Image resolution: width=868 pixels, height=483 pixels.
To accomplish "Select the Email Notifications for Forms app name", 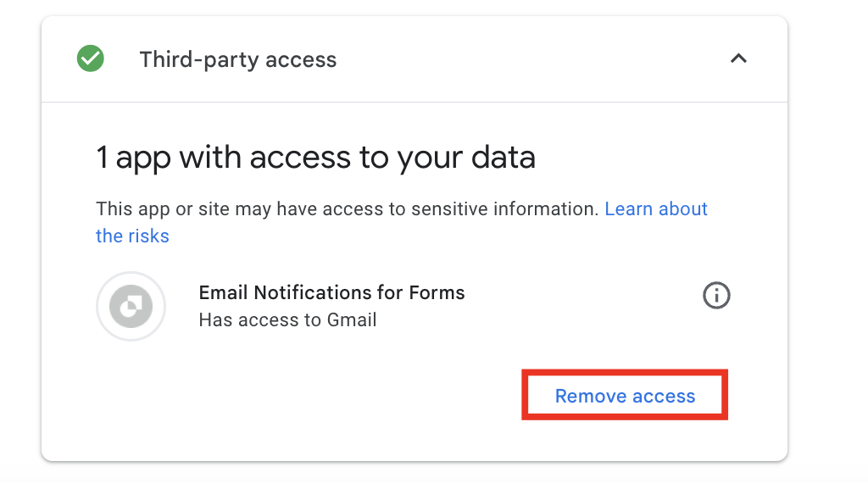I will tap(331, 293).
